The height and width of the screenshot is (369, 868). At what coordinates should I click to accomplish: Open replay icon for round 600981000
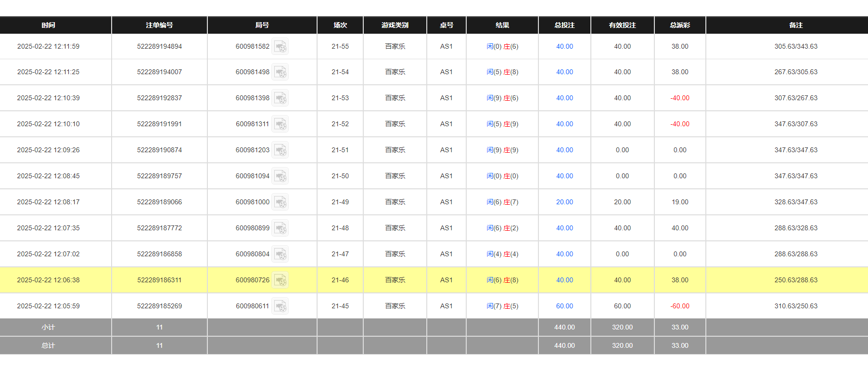tap(280, 202)
